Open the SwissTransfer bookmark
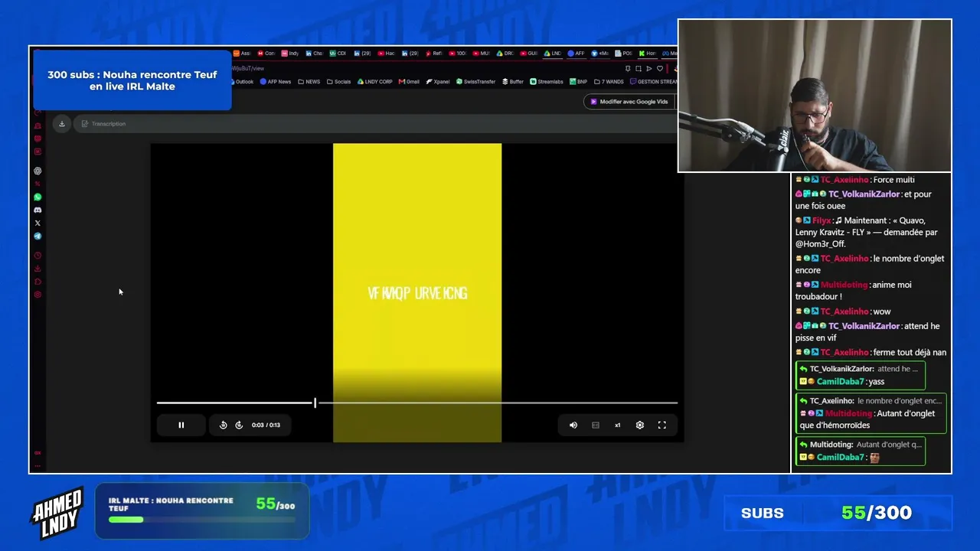The image size is (980, 551). (476, 82)
